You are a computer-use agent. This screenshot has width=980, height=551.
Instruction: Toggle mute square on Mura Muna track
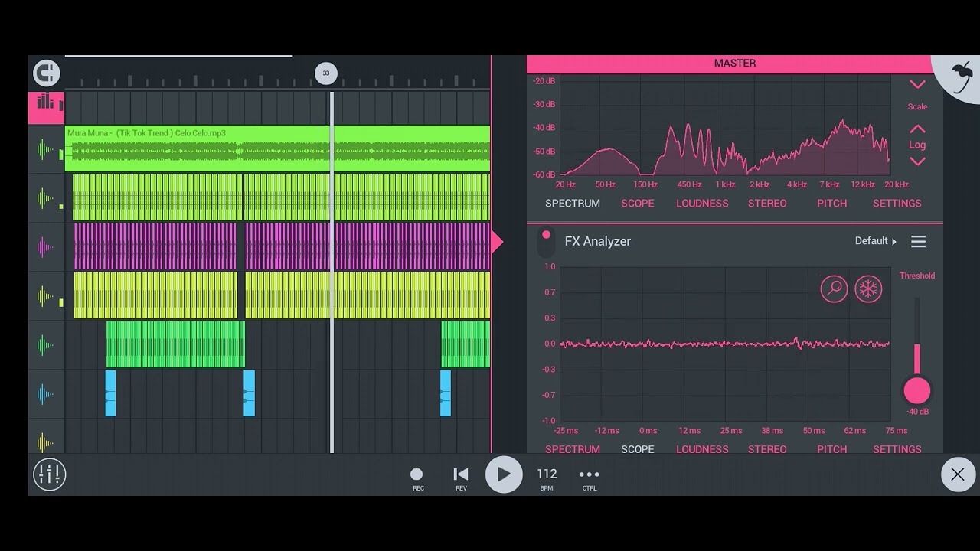pos(61,155)
